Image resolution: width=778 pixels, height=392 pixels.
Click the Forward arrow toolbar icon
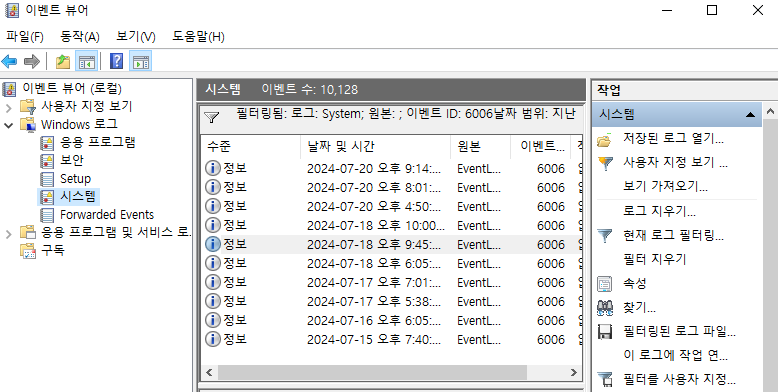click(x=32, y=62)
